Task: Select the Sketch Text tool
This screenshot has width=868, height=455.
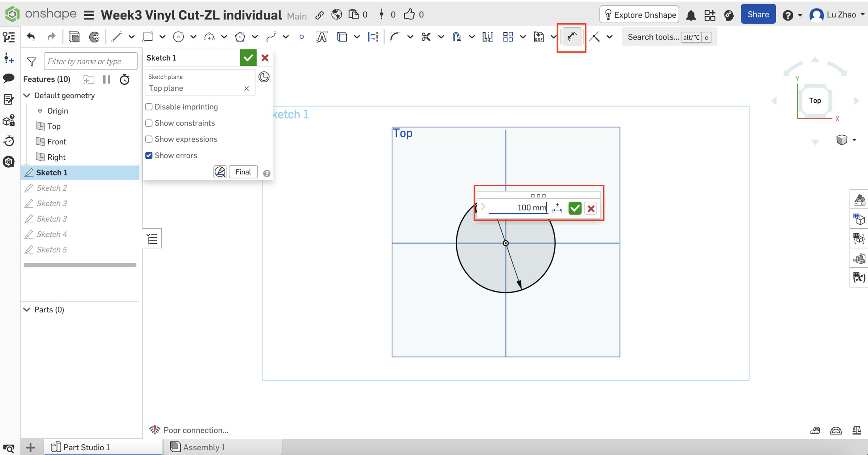Action: coord(322,37)
